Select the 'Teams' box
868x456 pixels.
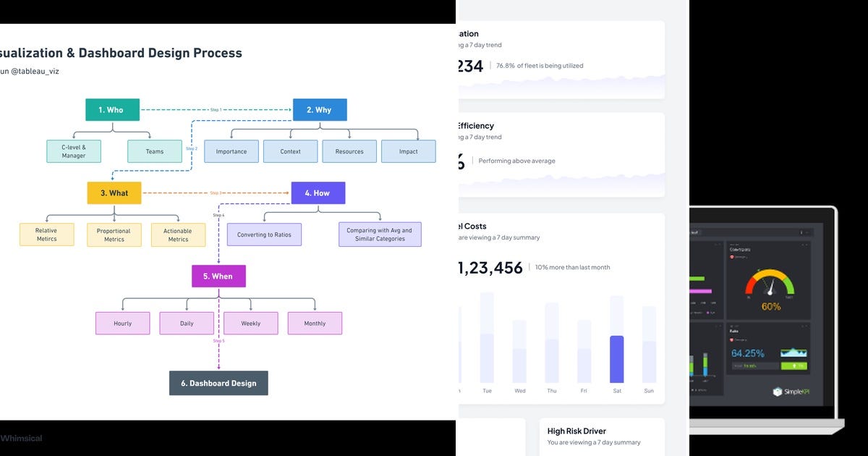[155, 151]
